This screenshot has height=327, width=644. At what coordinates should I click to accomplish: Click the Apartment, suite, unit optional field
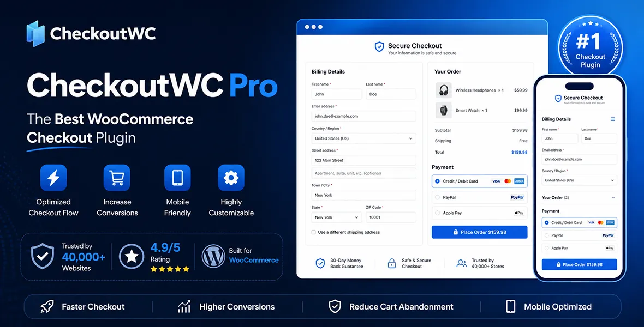tap(363, 173)
